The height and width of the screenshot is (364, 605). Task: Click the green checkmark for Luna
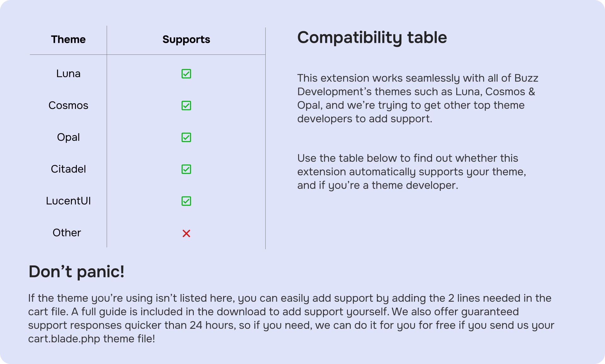click(x=186, y=74)
